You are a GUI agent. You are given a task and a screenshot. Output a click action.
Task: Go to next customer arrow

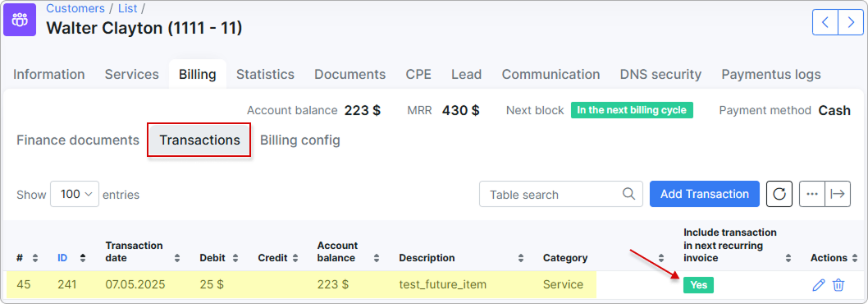coord(851,22)
